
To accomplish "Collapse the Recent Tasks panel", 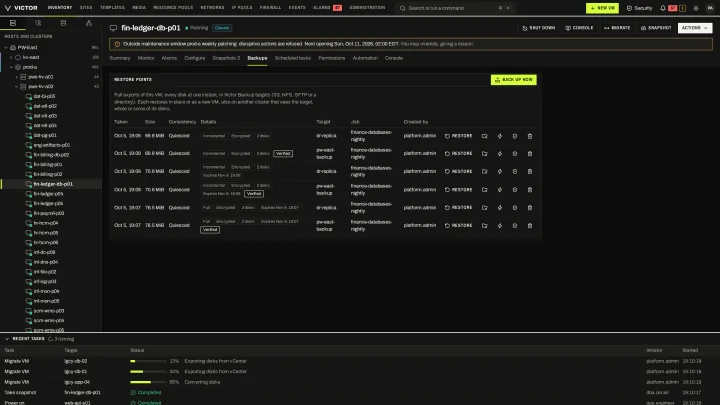I will [x=7, y=339].
